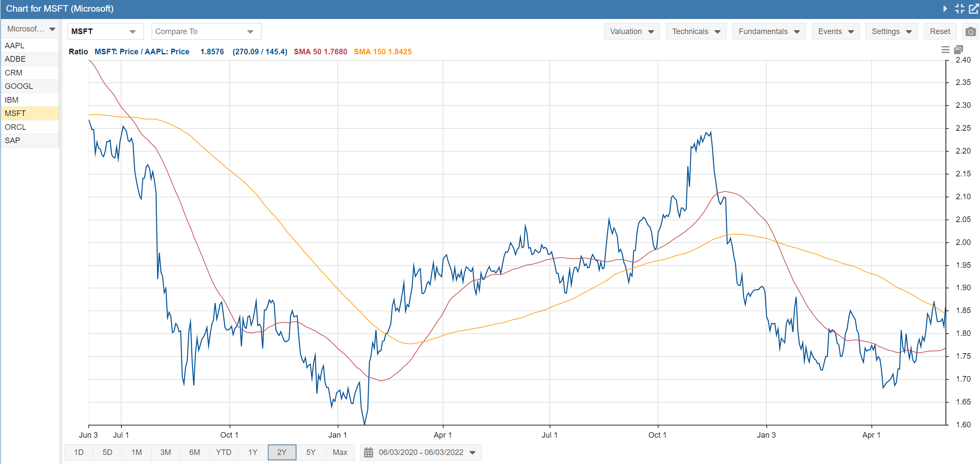The width and height of the screenshot is (980, 464).
Task: Click the calendar icon beside date range
Action: (368, 452)
